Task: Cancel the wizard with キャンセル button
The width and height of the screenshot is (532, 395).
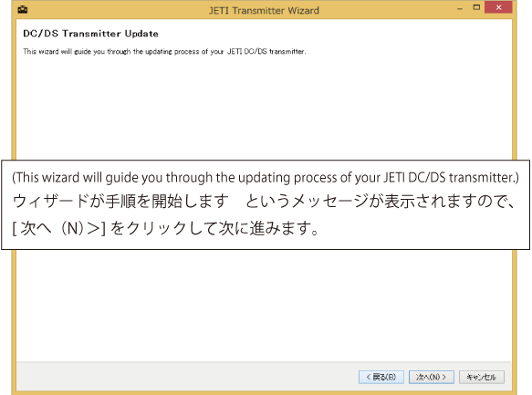Action: (x=482, y=377)
